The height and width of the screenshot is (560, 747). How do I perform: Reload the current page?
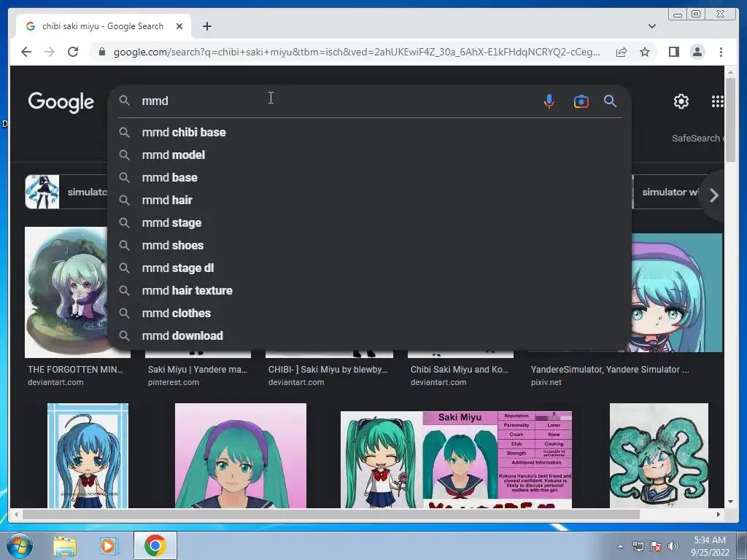click(73, 52)
